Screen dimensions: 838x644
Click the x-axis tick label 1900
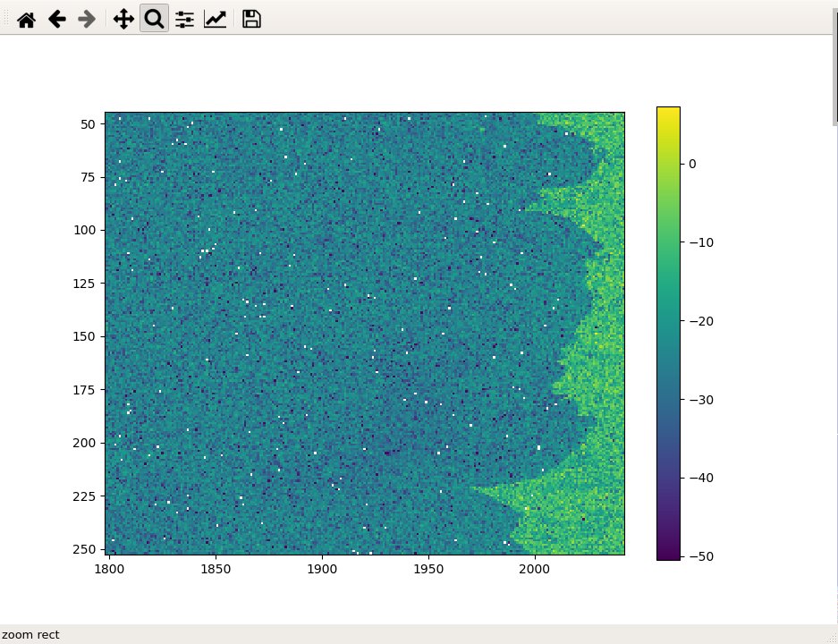click(322, 569)
